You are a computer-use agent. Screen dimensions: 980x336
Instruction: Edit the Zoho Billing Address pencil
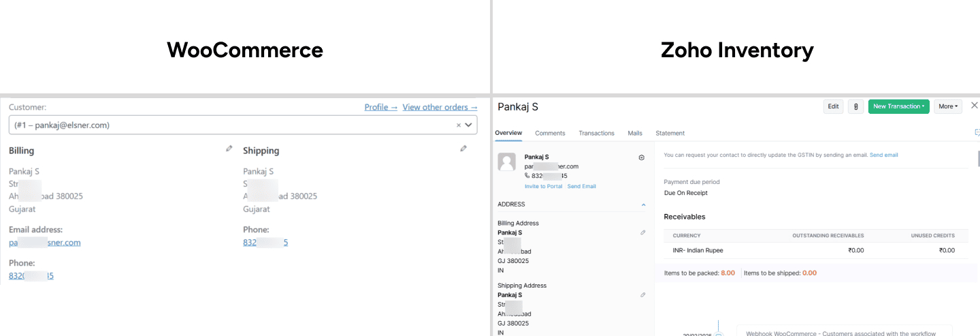(x=643, y=232)
